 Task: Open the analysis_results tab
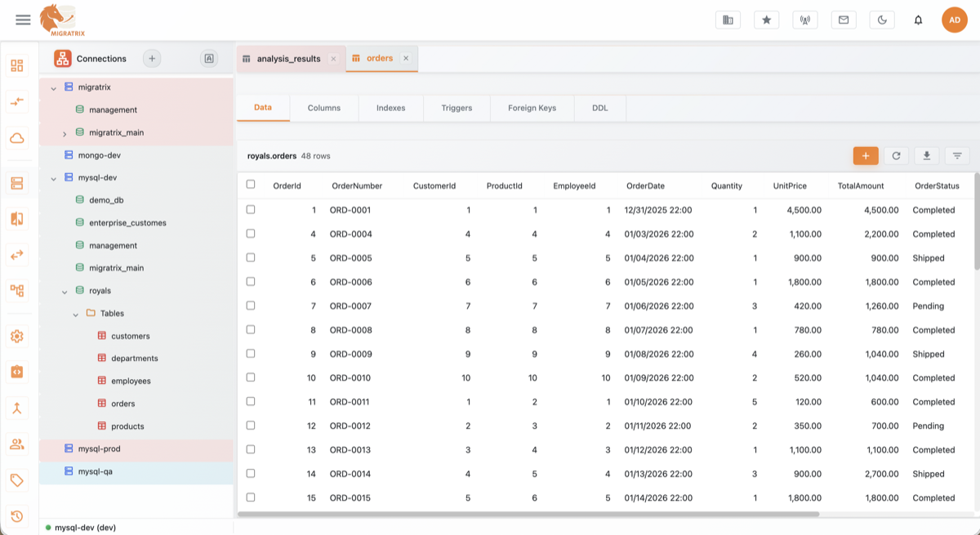click(x=290, y=58)
